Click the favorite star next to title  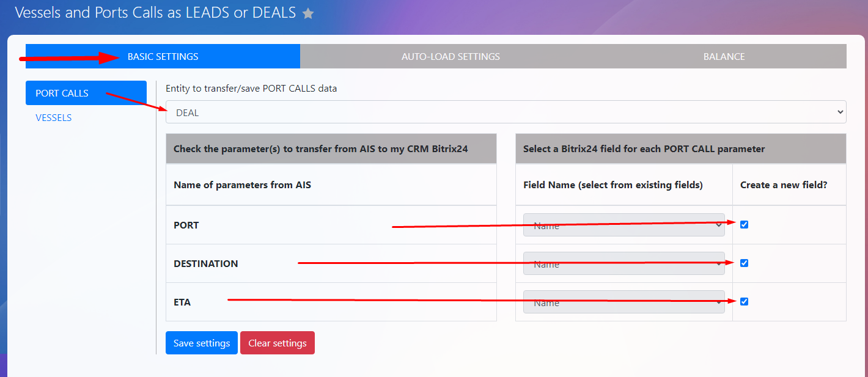point(308,13)
